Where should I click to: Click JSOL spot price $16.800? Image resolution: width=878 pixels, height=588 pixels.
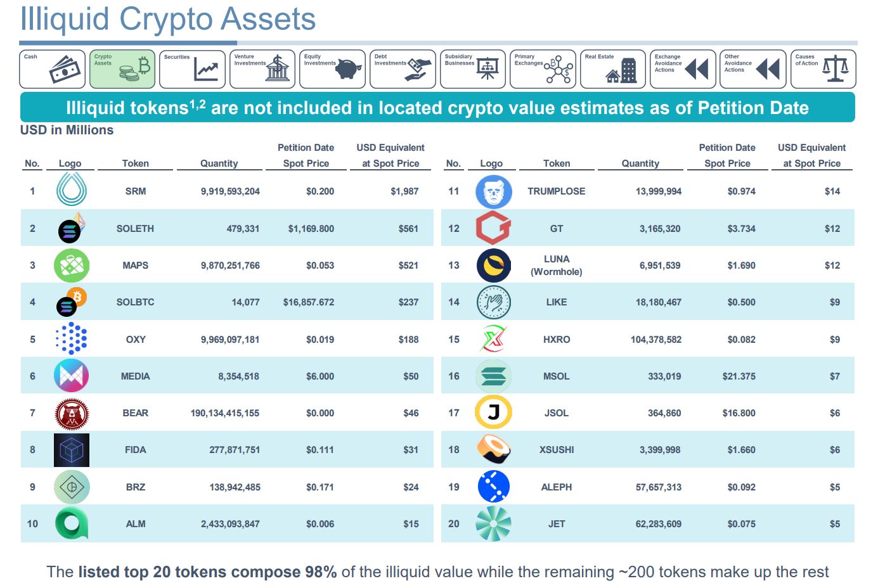click(x=739, y=413)
